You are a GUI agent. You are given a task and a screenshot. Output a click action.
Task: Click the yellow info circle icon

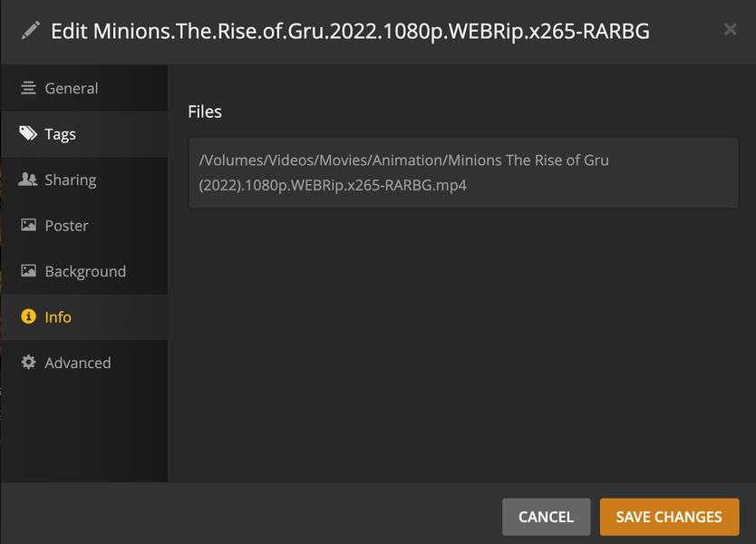[28, 317]
